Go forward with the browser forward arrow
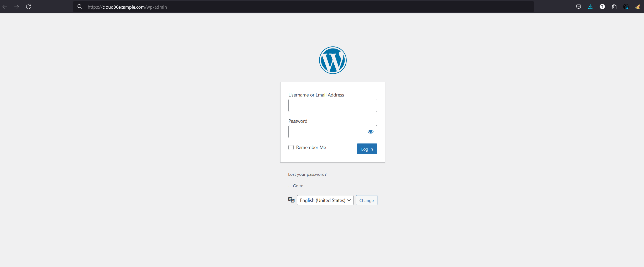The width and height of the screenshot is (644, 267). point(17,7)
